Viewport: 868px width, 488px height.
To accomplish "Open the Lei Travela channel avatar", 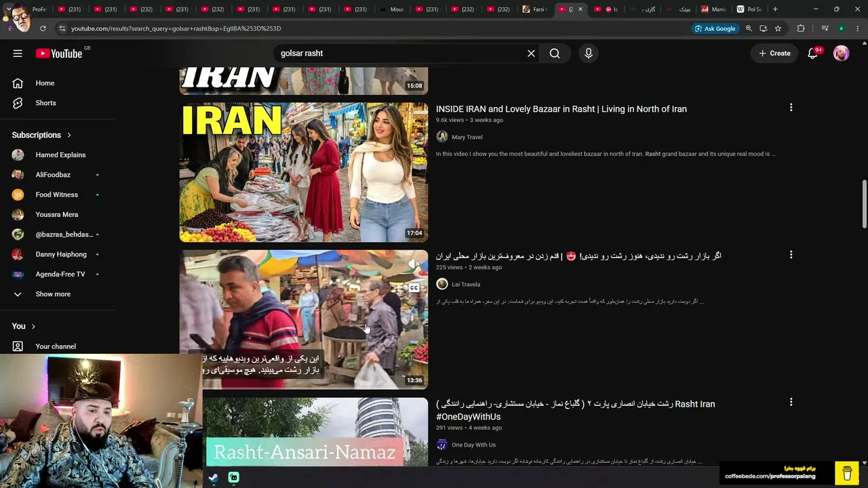I will click(442, 284).
